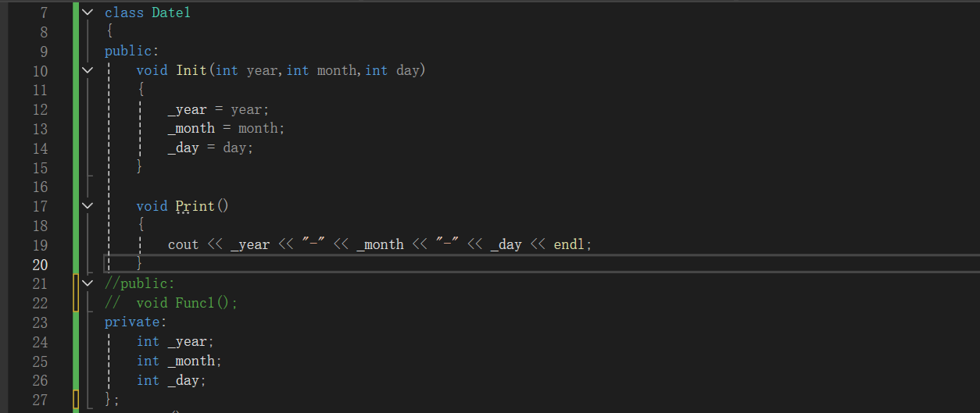Image resolution: width=980 pixels, height=413 pixels.
Task: Place the cursor on the first public: keyword
Action: coord(132,51)
